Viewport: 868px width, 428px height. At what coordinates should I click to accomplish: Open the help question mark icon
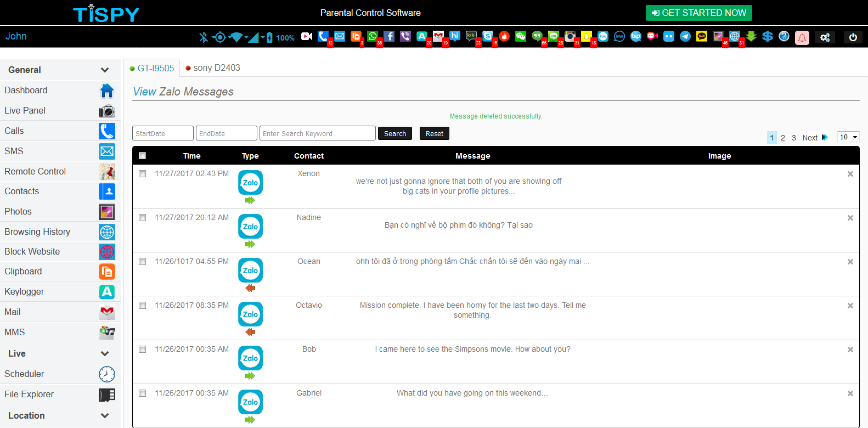[784, 36]
